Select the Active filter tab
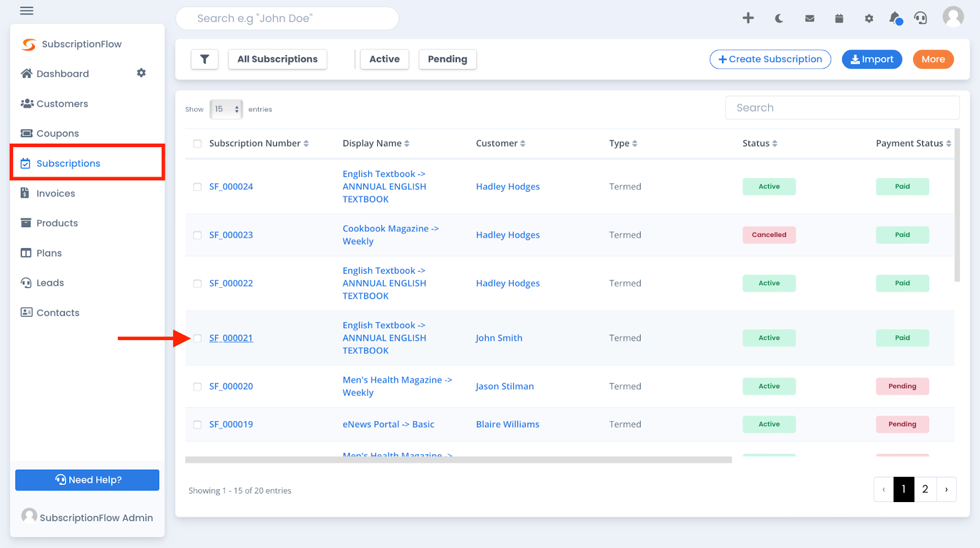The height and width of the screenshot is (548, 980). [x=385, y=59]
